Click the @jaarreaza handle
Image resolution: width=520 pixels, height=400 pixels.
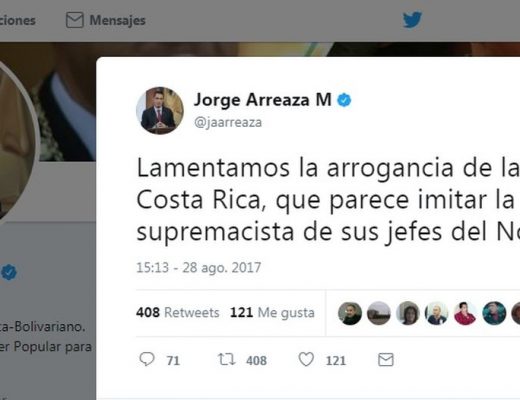[x=228, y=122]
